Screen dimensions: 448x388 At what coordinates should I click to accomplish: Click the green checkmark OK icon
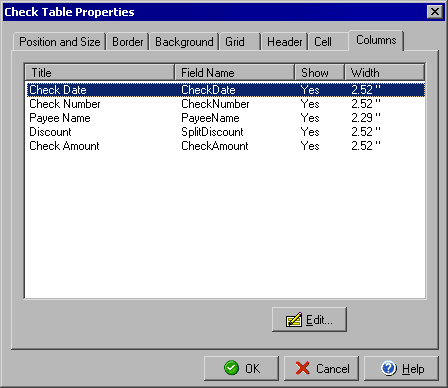[231, 368]
